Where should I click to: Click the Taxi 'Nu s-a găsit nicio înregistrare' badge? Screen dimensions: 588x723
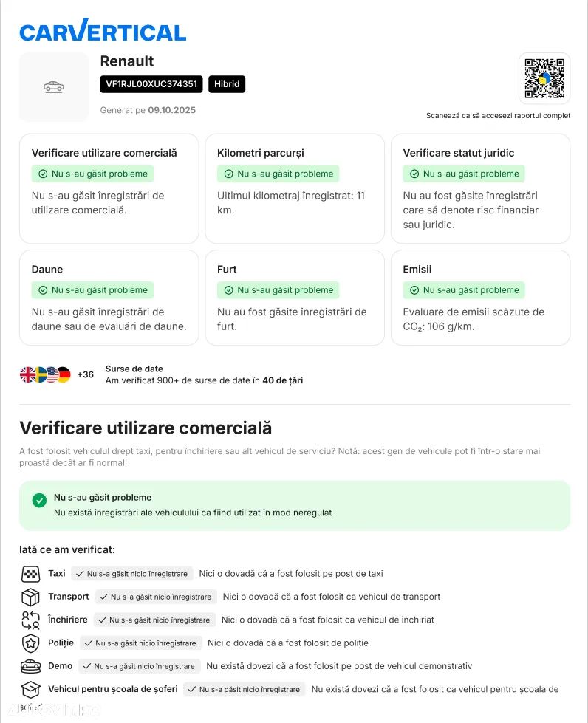click(132, 574)
